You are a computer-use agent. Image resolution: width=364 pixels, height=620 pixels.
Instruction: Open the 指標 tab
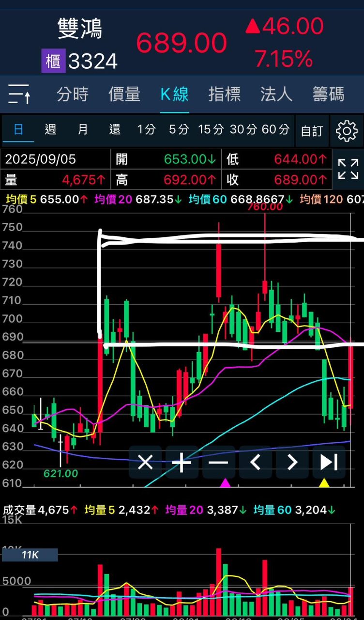pos(225,94)
